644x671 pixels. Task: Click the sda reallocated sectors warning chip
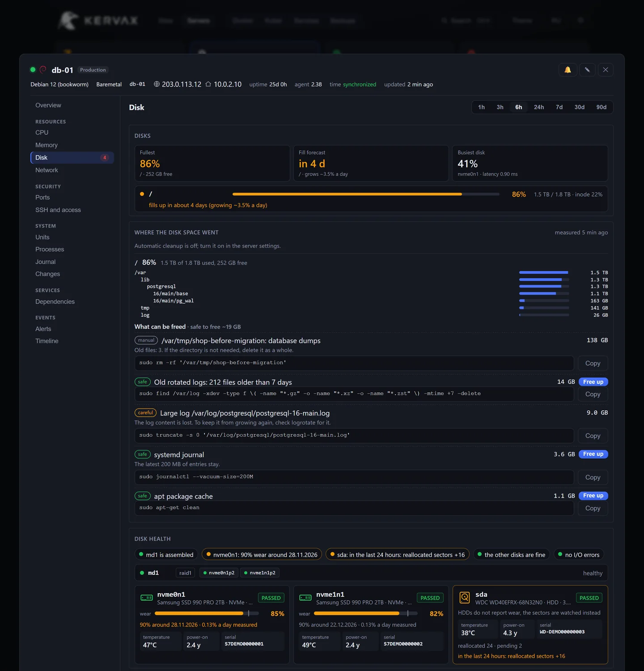398,555
